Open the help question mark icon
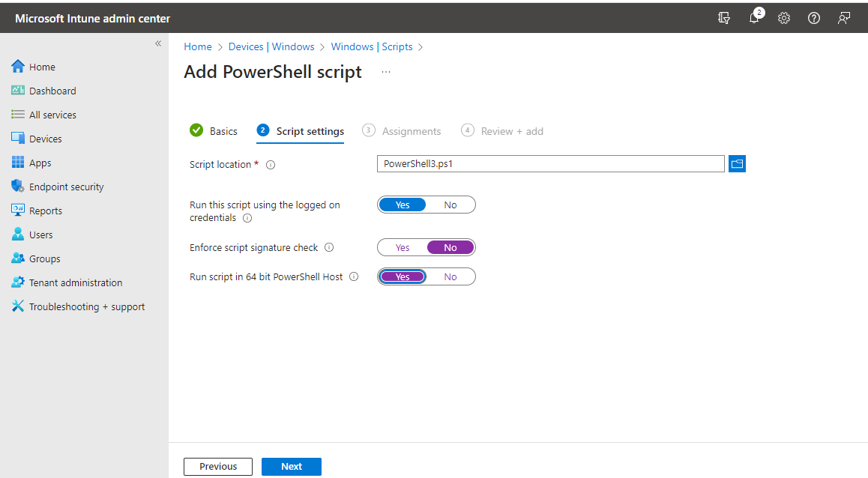The width and height of the screenshot is (868, 478). point(814,18)
